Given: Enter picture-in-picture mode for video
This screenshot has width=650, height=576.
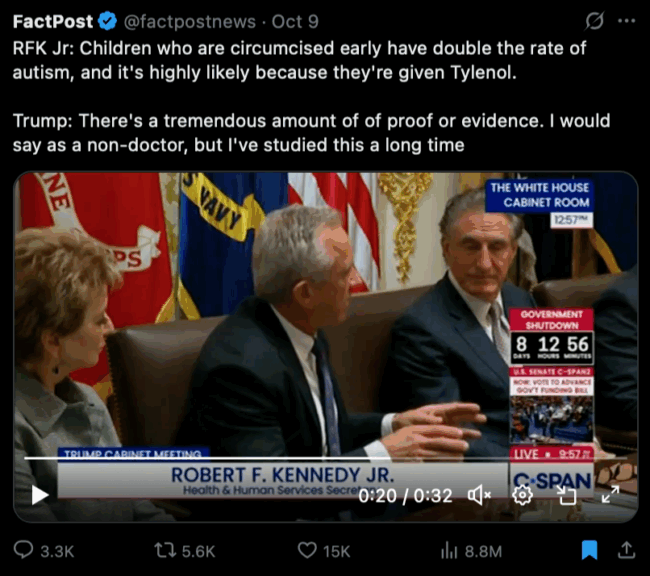Looking at the screenshot, I should (x=566, y=494).
